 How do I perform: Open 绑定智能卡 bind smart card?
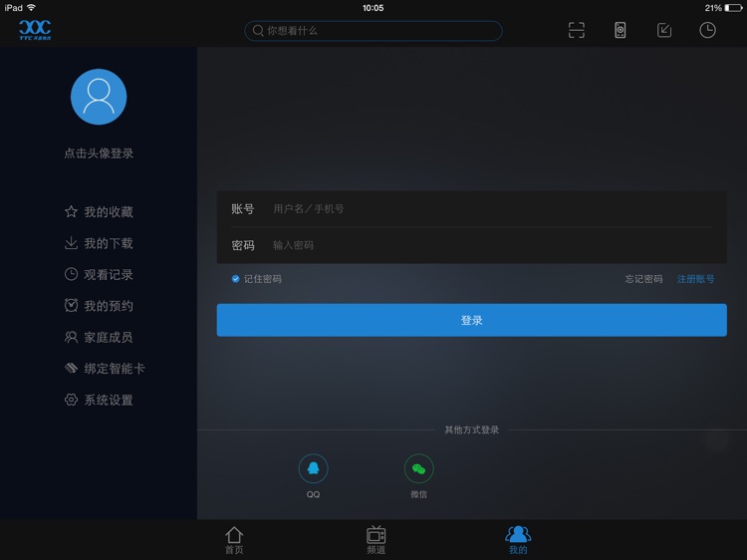pos(105,369)
